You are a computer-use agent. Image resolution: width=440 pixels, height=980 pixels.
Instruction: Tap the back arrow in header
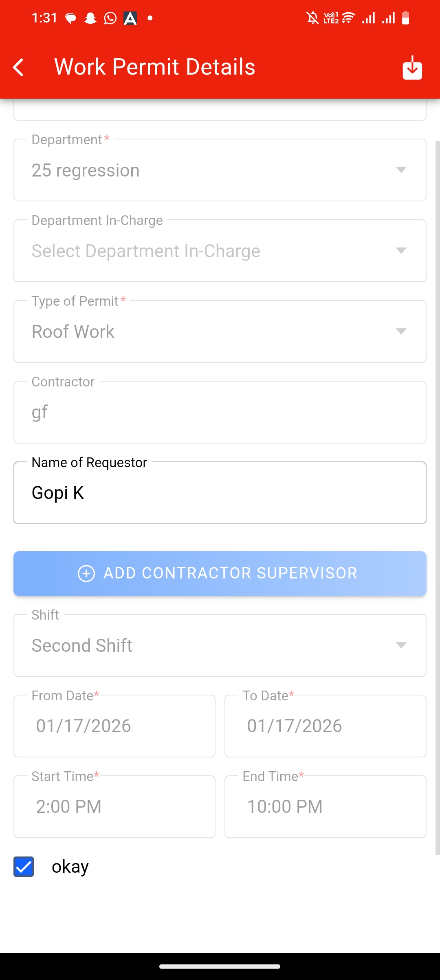point(18,67)
